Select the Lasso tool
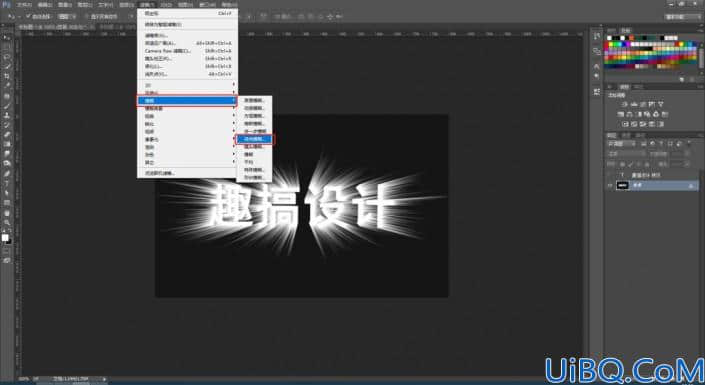Screen dimensions: 705x385 point(7,57)
